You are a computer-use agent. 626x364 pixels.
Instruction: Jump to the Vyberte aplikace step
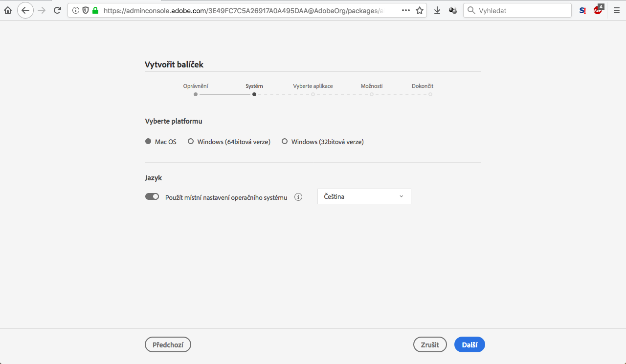pyautogui.click(x=313, y=86)
